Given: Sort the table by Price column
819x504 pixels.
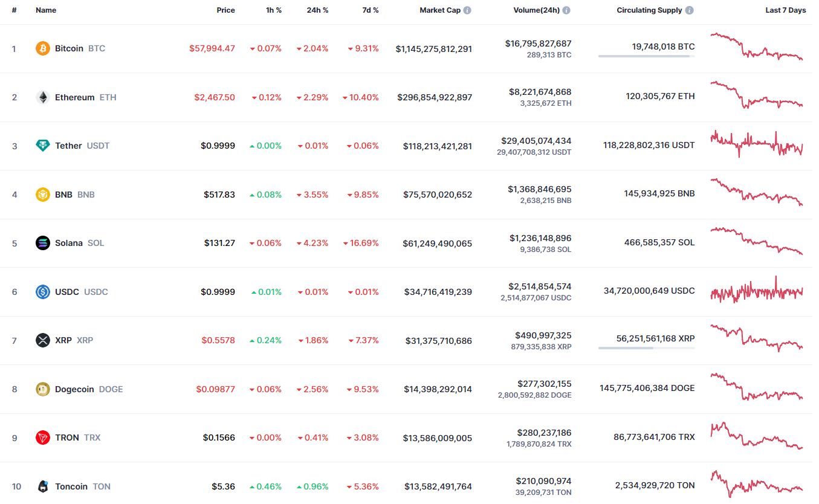Looking at the screenshot, I should (225, 10).
